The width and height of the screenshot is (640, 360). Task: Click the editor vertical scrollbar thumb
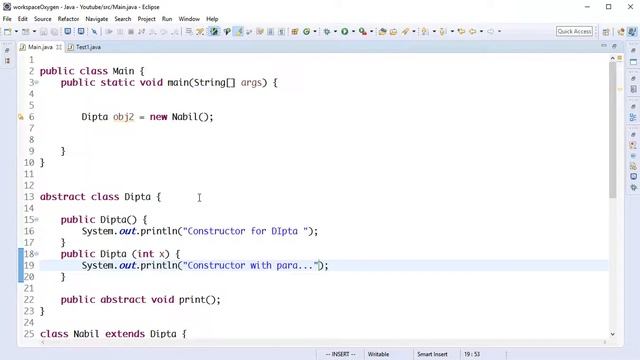612,130
